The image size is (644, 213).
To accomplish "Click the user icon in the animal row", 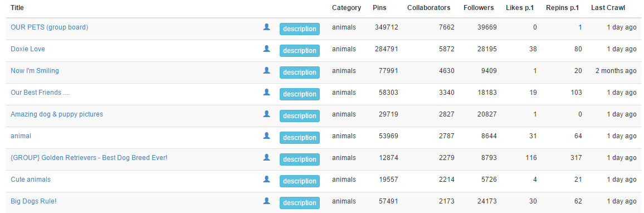I will pos(266,135).
